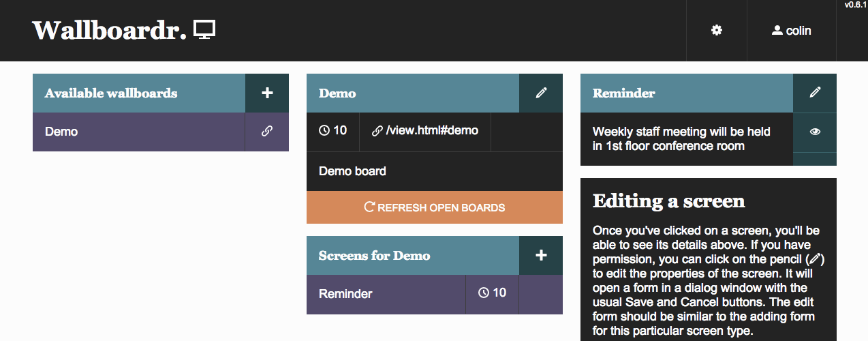The width and height of the screenshot is (868, 341).
Task: Click the Demo panel header title
Action: click(x=337, y=93)
